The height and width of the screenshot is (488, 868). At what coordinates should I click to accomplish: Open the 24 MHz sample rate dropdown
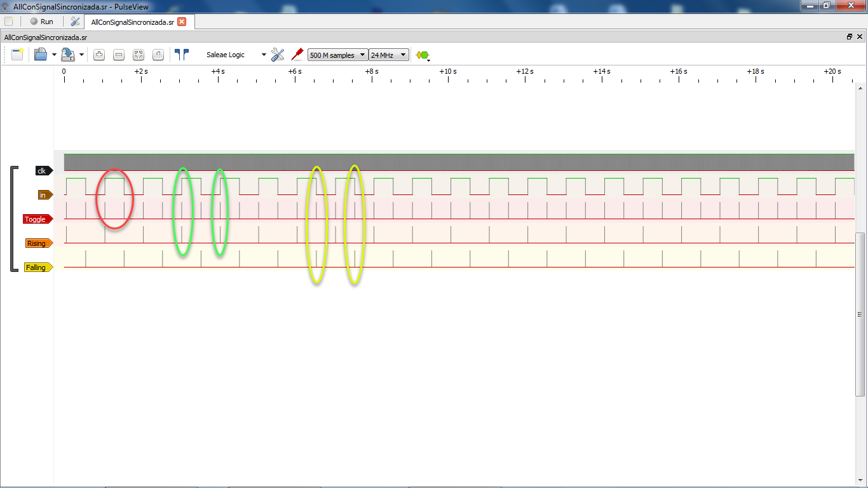coord(389,55)
